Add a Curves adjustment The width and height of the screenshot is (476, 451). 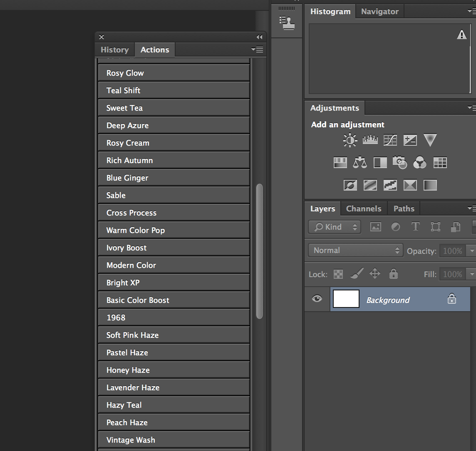coord(390,140)
